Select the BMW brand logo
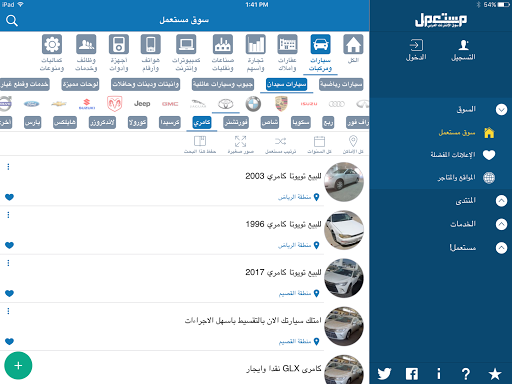This screenshot has width=512, height=384. (x=253, y=104)
